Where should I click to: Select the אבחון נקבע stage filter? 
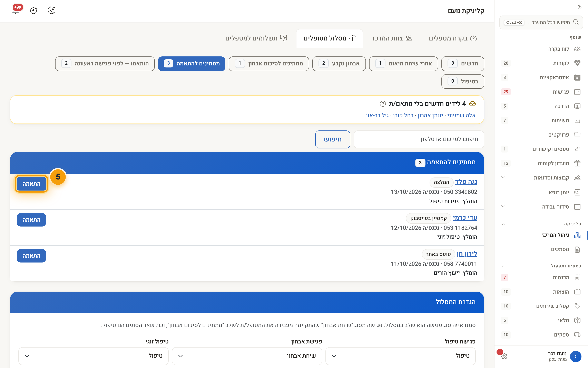339,64
